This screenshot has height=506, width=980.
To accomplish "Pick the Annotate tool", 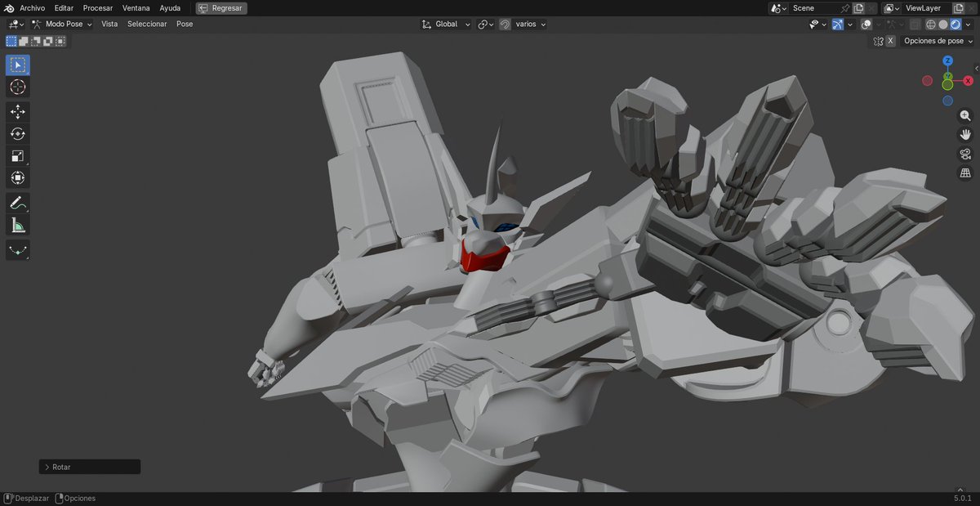I will pyautogui.click(x=17, y=203).
